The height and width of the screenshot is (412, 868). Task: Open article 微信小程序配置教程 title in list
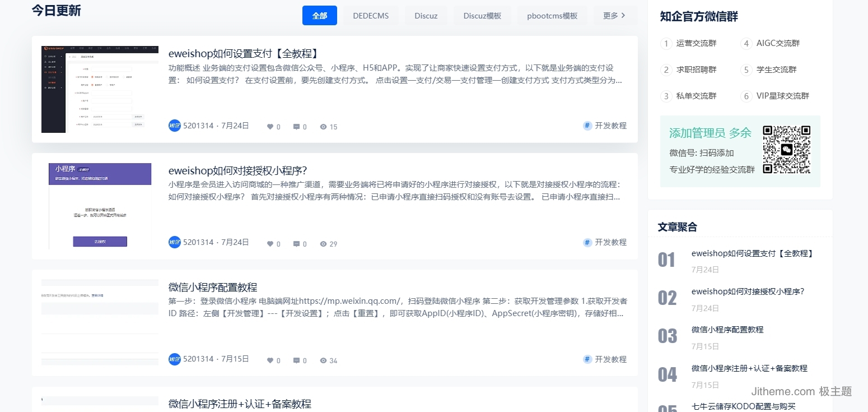213,287
